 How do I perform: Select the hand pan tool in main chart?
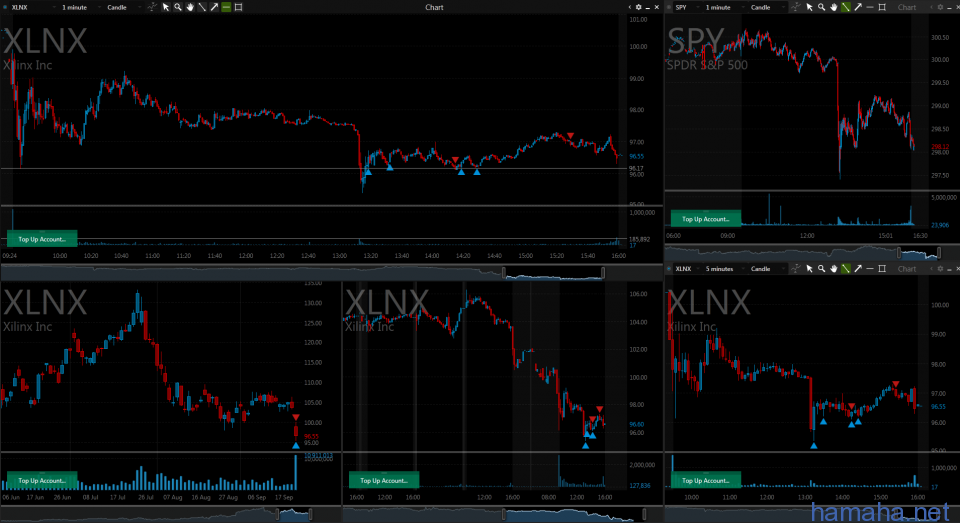pyautogui.click(x=189, y=7)
